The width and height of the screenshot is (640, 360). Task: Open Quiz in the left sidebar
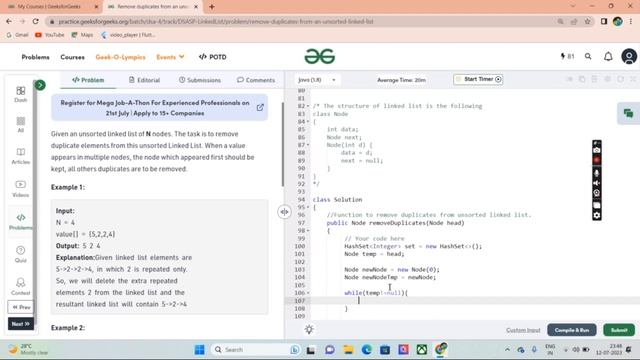coord(20,254)
